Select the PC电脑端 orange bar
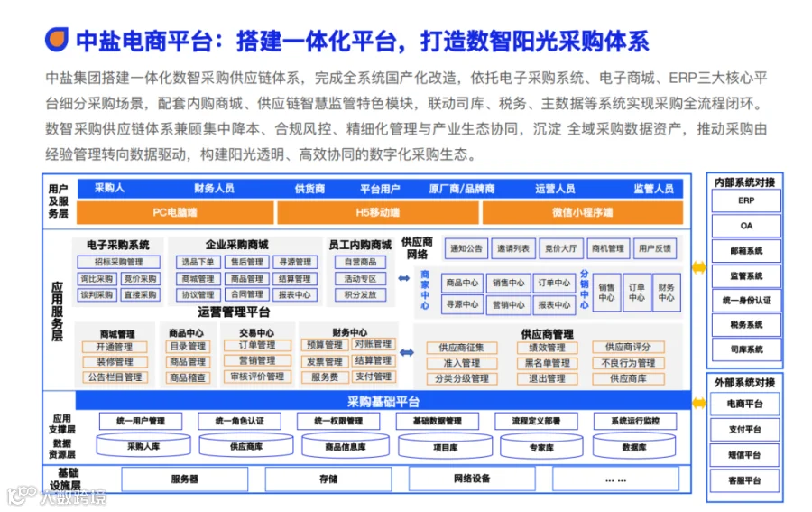 pos(175,212)
